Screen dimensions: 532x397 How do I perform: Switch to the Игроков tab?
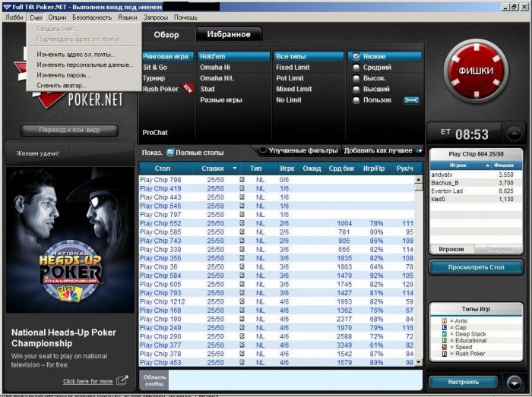451,249
